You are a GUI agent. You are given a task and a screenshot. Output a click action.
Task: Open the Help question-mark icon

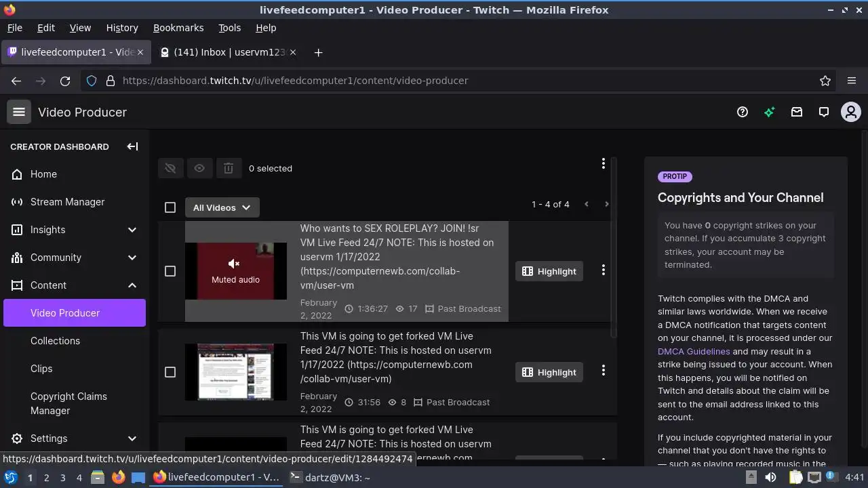(743, 113)
